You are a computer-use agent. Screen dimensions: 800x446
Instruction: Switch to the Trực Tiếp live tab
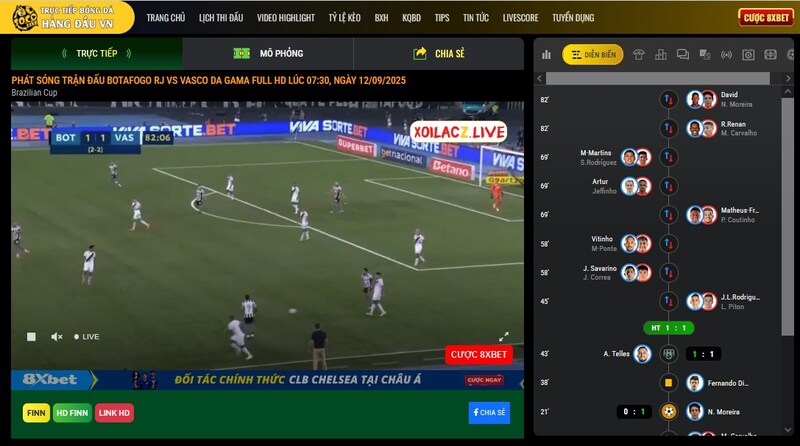[97, 53]
